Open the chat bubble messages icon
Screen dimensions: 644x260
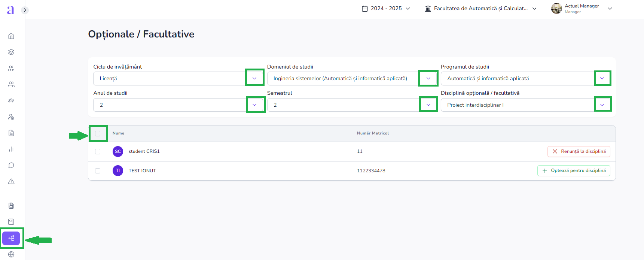point(11,165)
